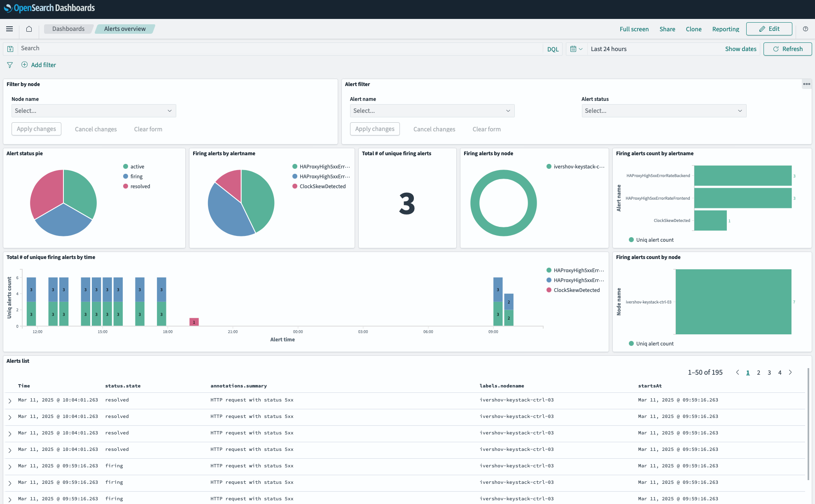Viewport: 815px width, 504px height.
Task: Go to page 3 of the Alerts list
Action: point(769,372)
